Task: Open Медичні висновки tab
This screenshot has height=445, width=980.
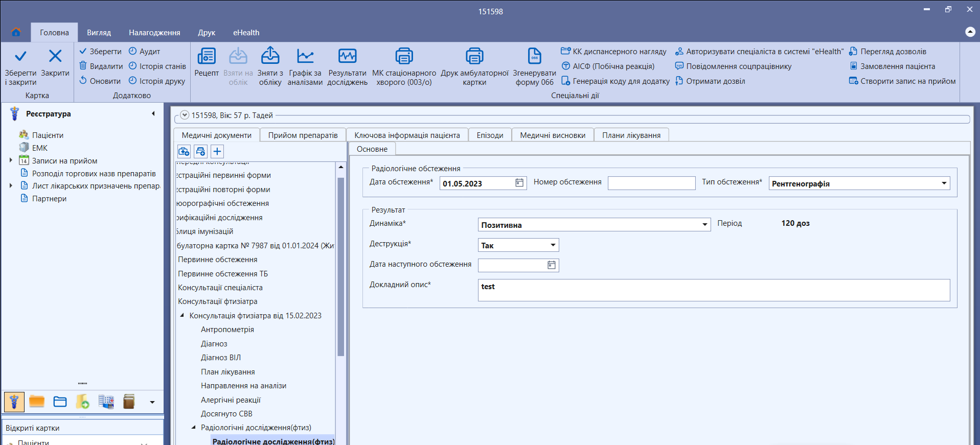Action: (553, 135)
